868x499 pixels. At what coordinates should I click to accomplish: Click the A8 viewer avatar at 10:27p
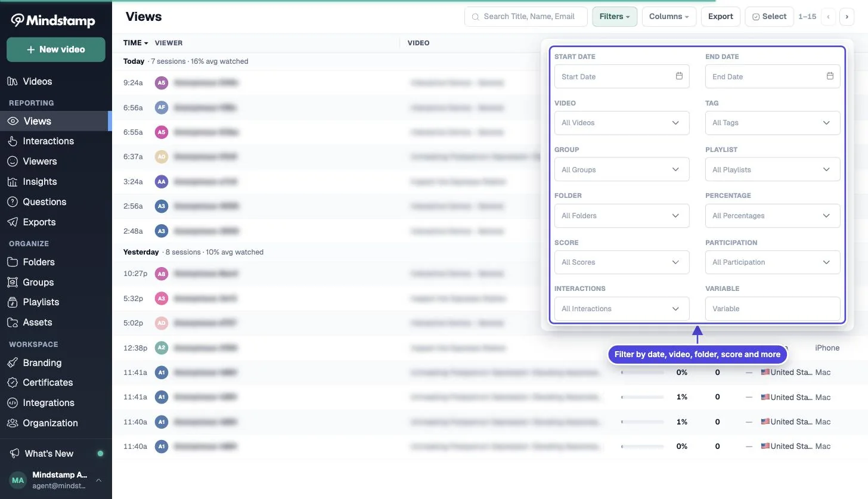click(161, 274)
